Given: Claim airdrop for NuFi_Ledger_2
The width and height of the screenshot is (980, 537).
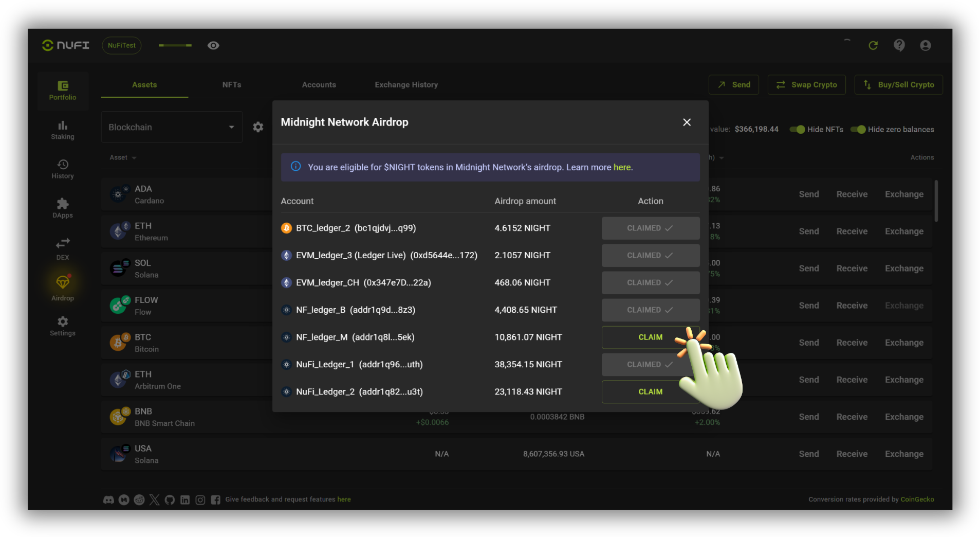Looking at the screenshot, I should pos(650,392).
